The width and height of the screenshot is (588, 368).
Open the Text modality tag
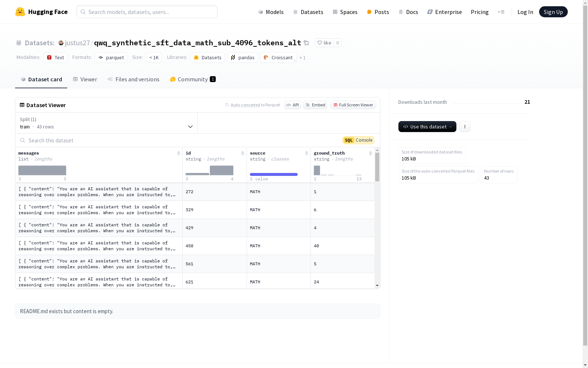(55, 57)
